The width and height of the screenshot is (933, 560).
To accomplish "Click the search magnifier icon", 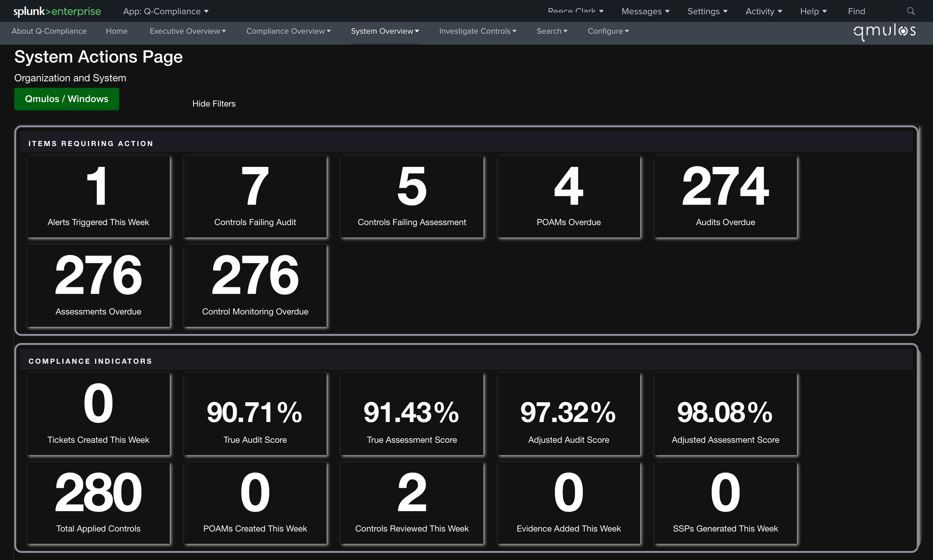I will tap(911, 11).
